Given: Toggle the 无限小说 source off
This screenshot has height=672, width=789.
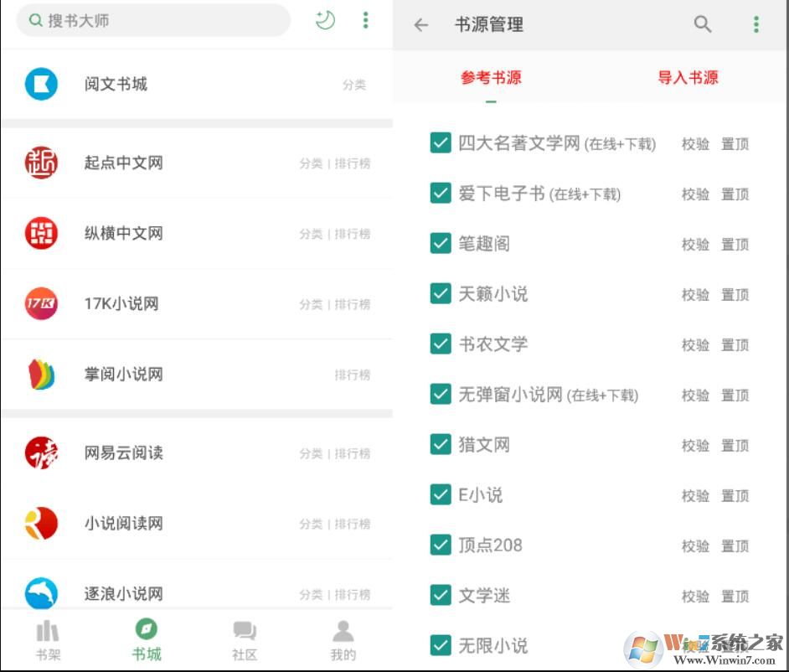Looking at the screenshot, I should 441,645.
